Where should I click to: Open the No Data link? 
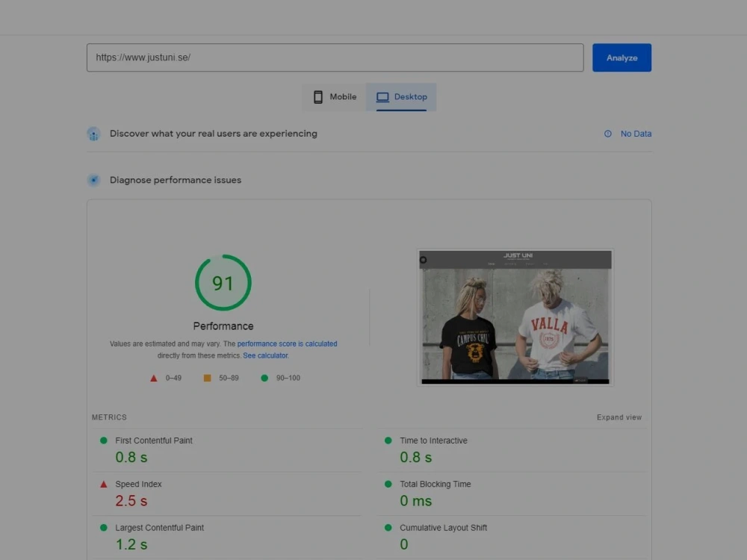636,134
